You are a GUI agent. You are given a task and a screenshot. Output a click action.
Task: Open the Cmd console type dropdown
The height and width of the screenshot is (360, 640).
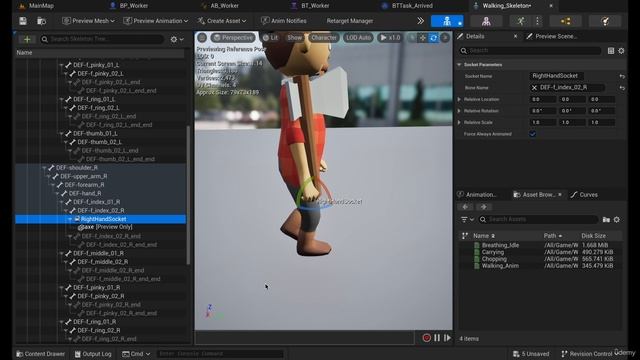136,354
